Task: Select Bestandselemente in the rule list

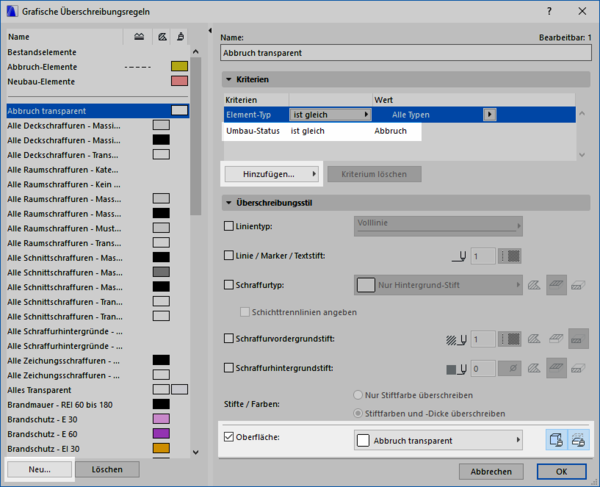Action: tap(98, 52)
